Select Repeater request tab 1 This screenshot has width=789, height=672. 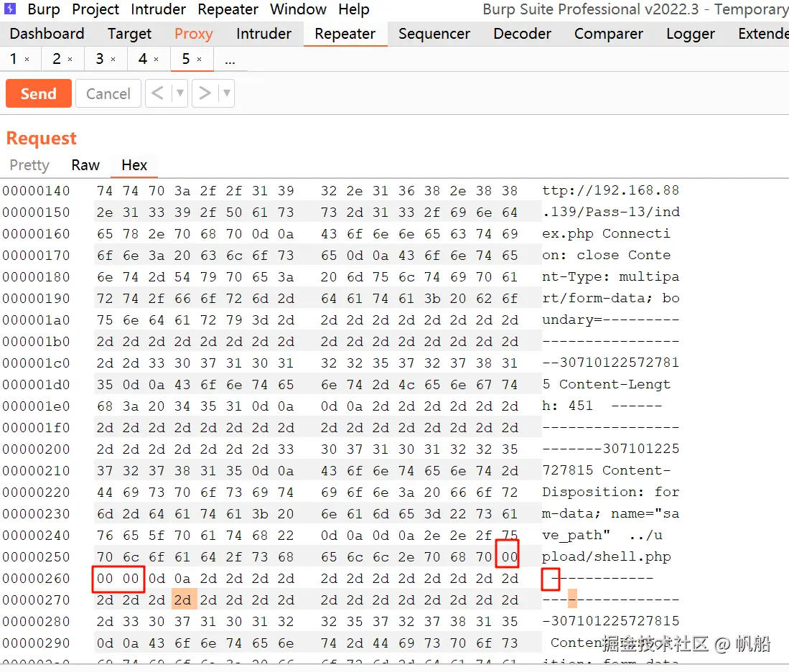(14, 60)
